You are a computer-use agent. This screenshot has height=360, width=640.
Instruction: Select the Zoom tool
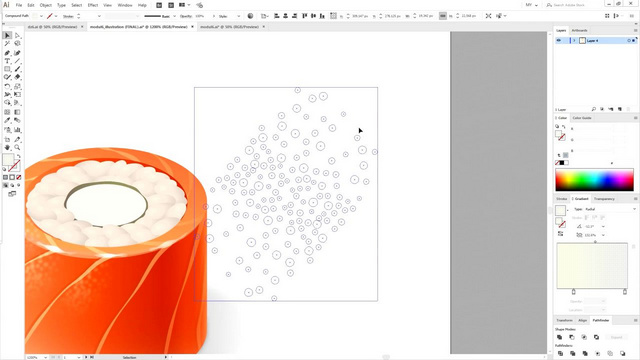(x=17, y=147)
